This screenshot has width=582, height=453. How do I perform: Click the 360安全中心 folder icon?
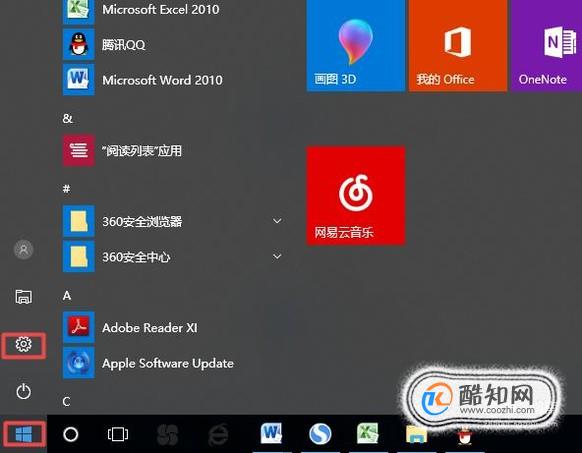pos(78,256)
